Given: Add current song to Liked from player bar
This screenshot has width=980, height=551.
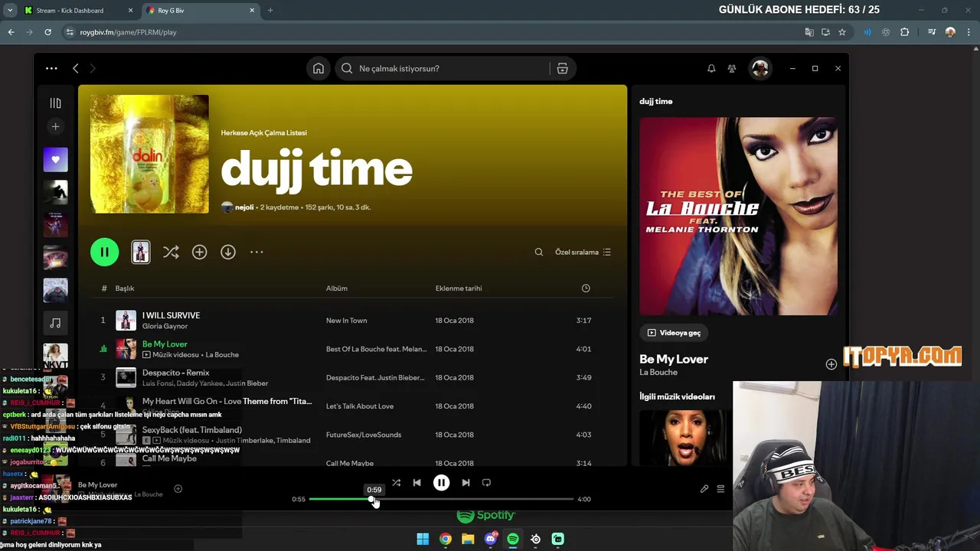Looking at the screenshot, I should tap(178, 489).
